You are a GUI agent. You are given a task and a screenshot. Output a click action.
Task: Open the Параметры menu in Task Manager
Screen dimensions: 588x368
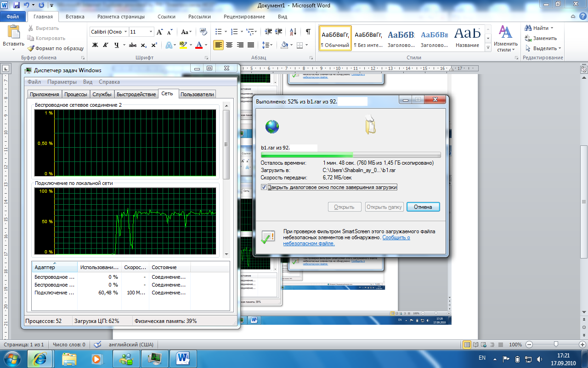[x=62, y=82]
